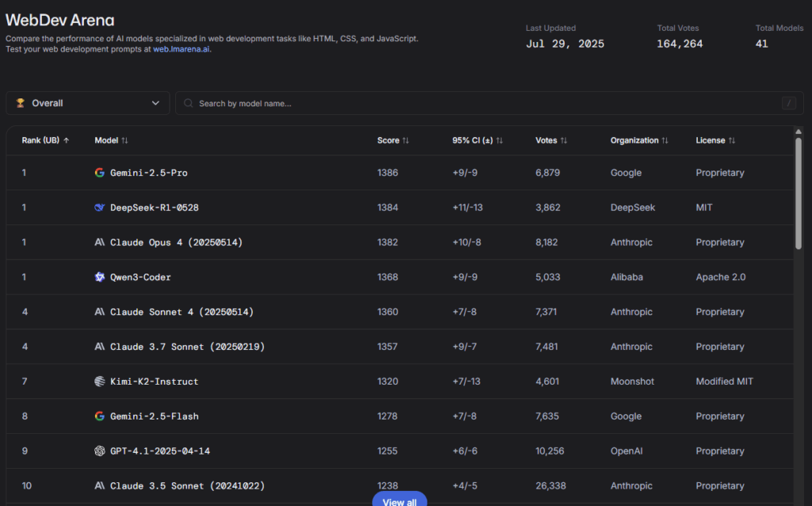Sort the table by Rank (UB) column

45,140
